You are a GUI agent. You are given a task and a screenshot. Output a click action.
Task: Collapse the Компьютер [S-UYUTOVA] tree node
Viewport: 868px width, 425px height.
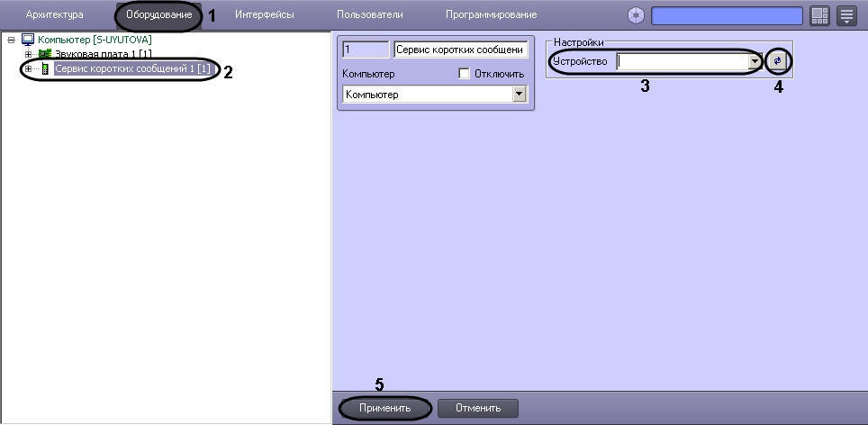(x=12, y=41)
